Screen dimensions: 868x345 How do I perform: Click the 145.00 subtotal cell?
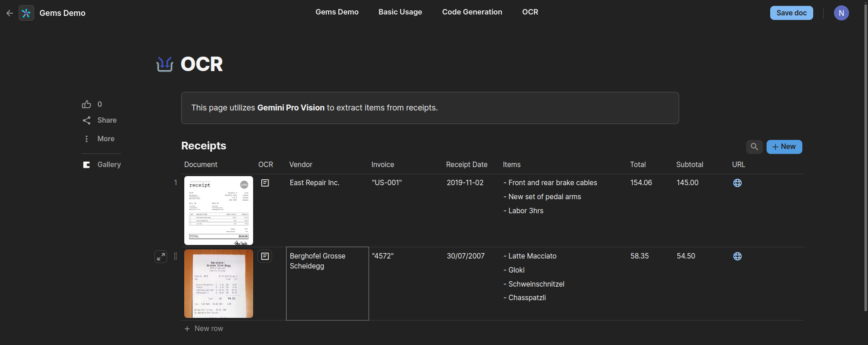click(x=701, y=211)
